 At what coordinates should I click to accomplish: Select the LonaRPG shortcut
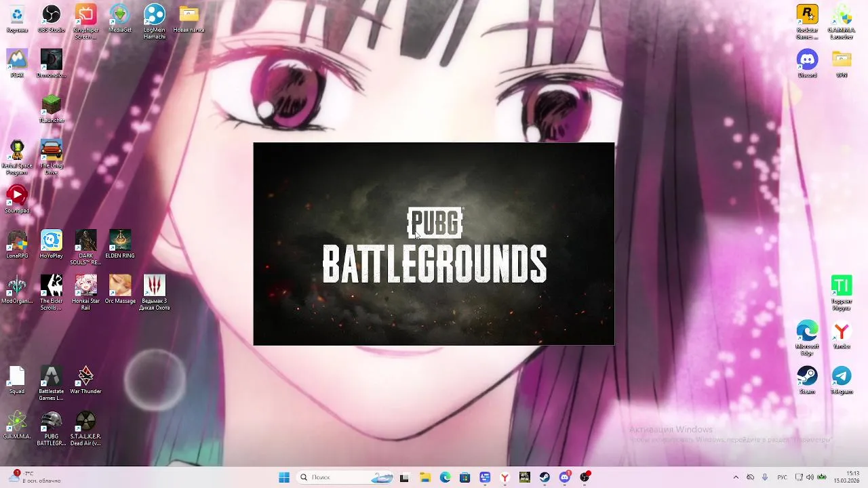[x=17, y=245]
